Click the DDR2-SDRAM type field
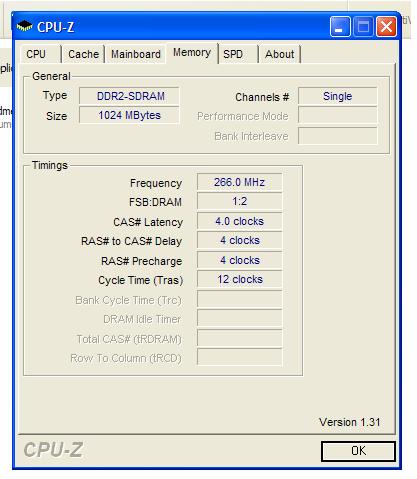This screenshot has height=479, width=417. click(129, 96)
